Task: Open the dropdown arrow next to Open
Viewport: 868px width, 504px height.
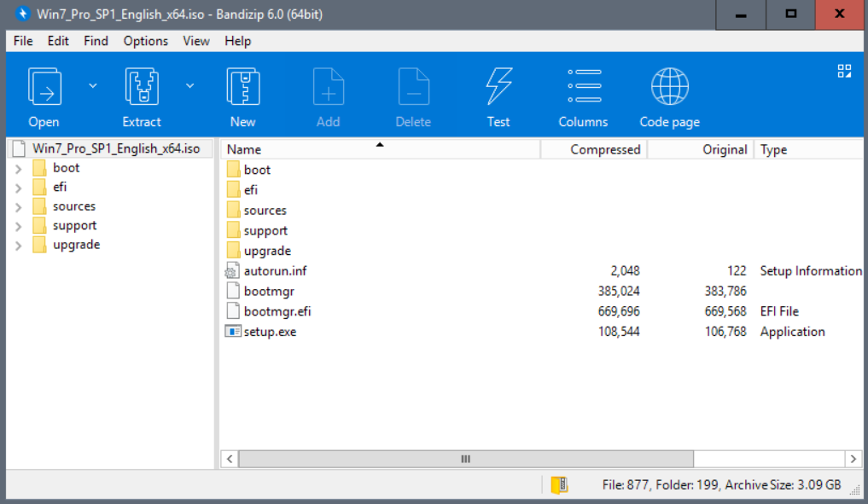Action: [93, 86]
